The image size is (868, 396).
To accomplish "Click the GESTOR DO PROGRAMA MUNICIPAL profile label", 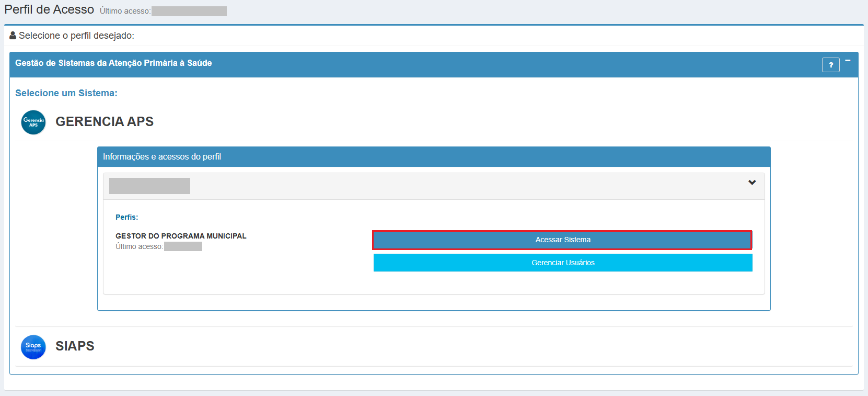I will coord(181,236).
